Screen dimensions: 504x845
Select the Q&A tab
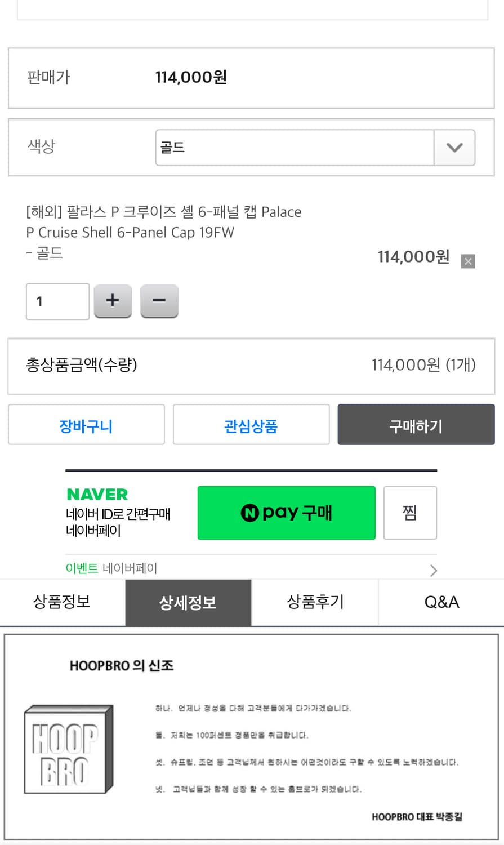441,602
